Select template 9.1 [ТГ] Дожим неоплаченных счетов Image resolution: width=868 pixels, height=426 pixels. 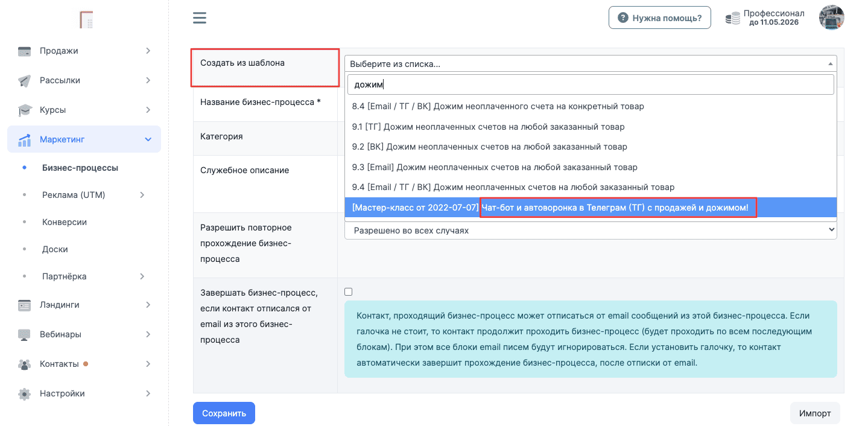pyautogui.click(x=488, y=127)
